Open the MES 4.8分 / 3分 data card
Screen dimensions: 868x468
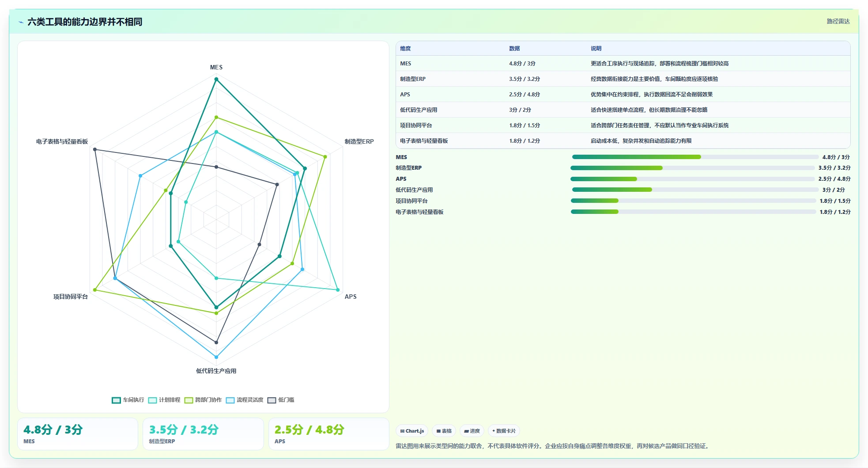[x=78, y=434]
